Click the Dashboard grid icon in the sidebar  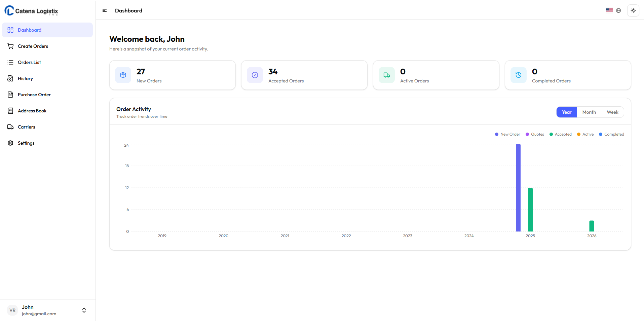[10, 30]
